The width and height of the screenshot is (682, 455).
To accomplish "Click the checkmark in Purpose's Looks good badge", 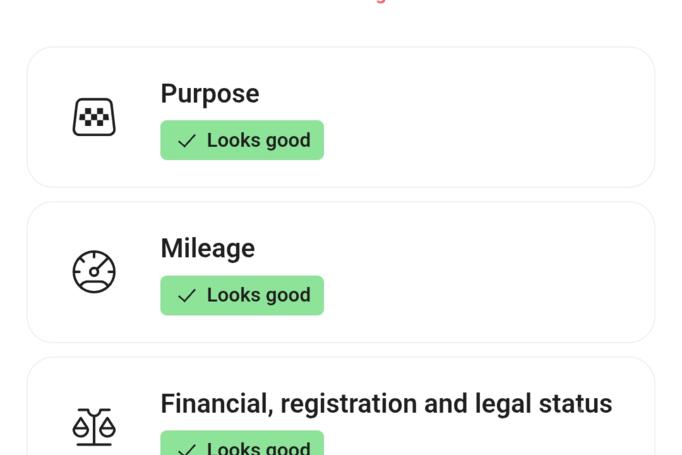I will pyautogui.click(x=187, y=141).
